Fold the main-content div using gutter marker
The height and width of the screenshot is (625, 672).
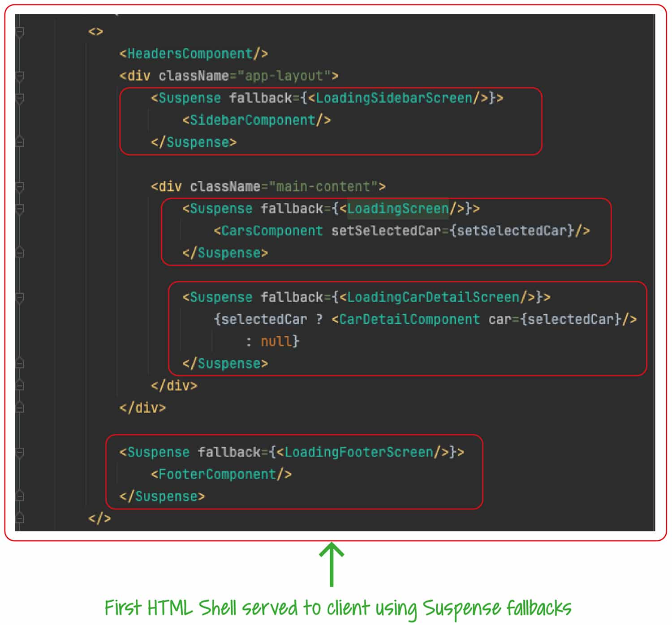pyautogui.click(x=20, y=187)
